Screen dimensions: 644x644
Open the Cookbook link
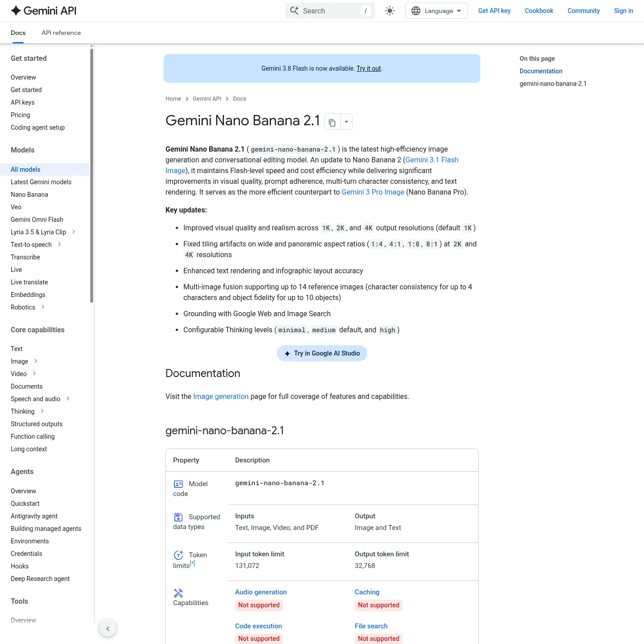(539, 11)
